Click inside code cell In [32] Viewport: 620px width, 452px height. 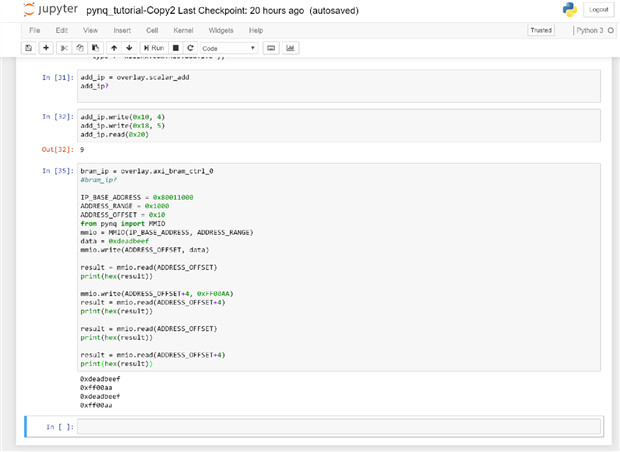coord(339,125)
